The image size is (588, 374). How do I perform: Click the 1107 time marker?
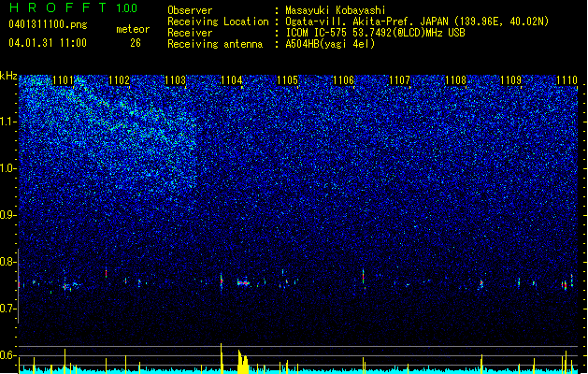(399, 80)
